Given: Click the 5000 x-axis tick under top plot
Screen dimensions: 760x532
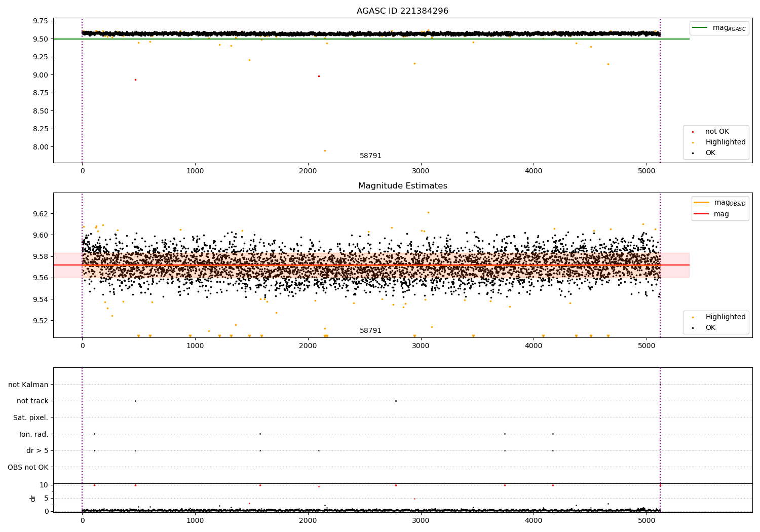Looking at the screenshot, I should coord(647,171).
